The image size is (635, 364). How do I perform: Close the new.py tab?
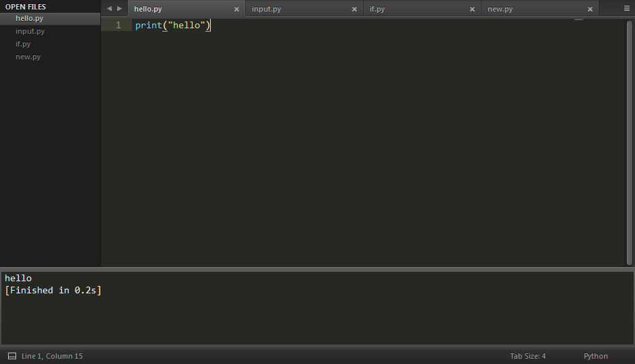[590, 9]
